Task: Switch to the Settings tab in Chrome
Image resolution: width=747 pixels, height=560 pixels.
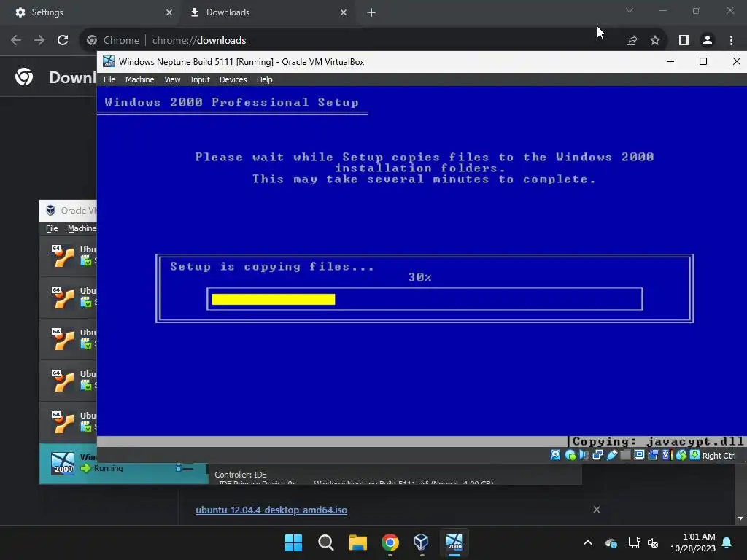Action: coord(90,12)
